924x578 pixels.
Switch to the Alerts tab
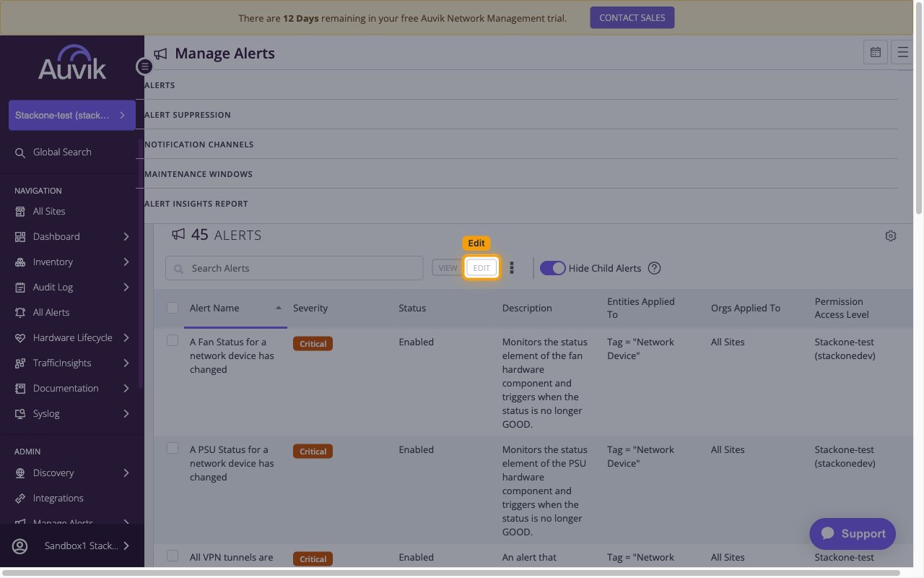(160, 85)
